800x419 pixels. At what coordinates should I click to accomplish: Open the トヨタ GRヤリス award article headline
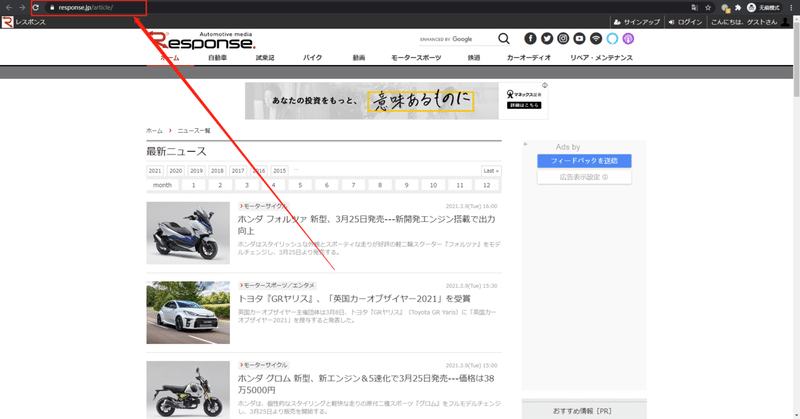pos(354,299)
